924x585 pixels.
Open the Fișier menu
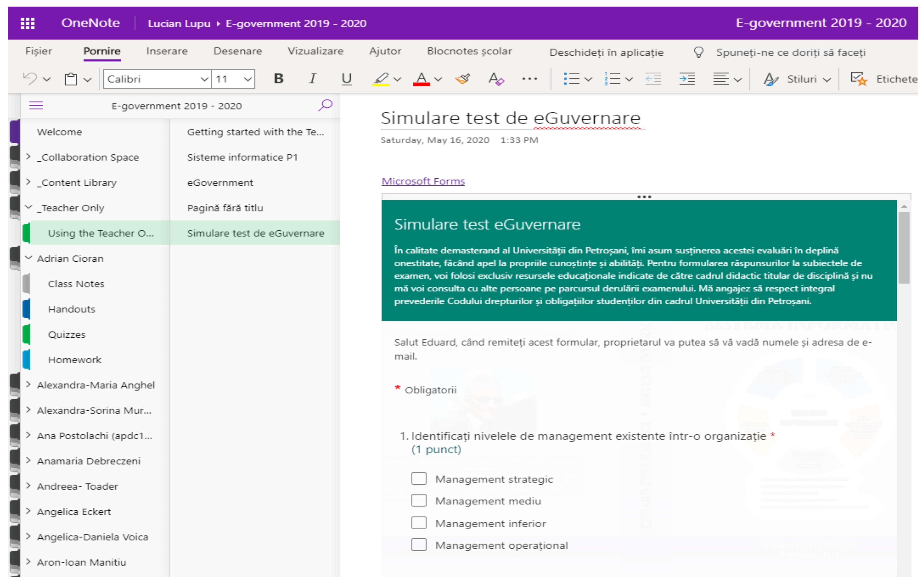(38, 51)
